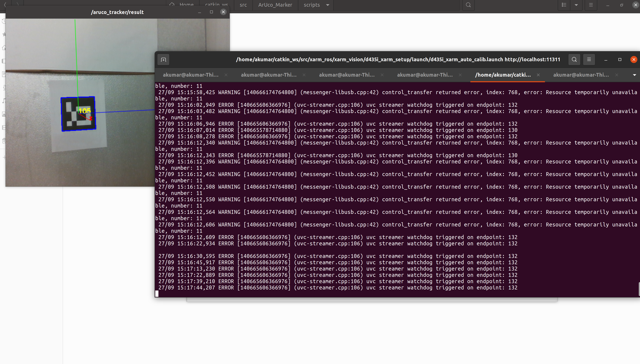Viewport: 640px width, 364px height.
Task: Go to src folder in path bar
Action: [x=243, y=5]
